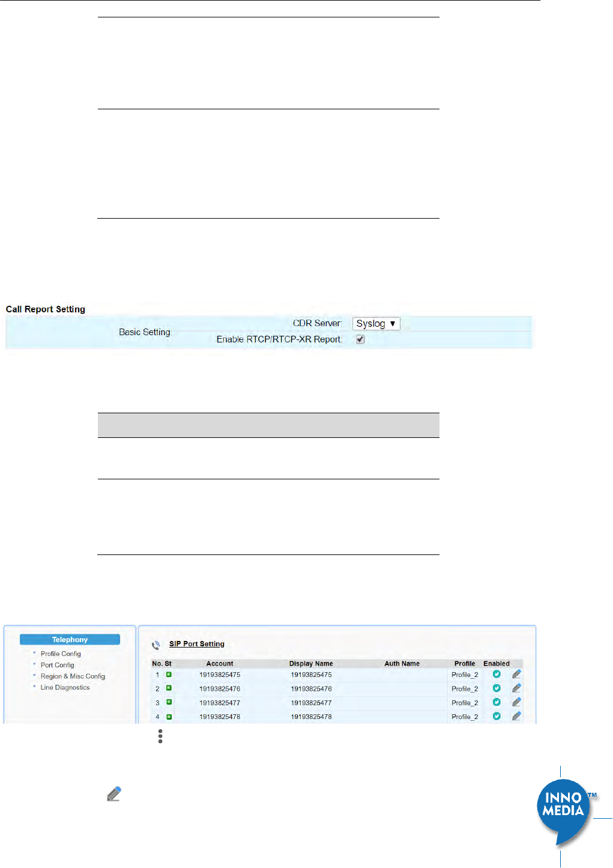Open Profile Config in Telephony menu
This screenshot has height=868, width=613.
[x=61, y=654]
